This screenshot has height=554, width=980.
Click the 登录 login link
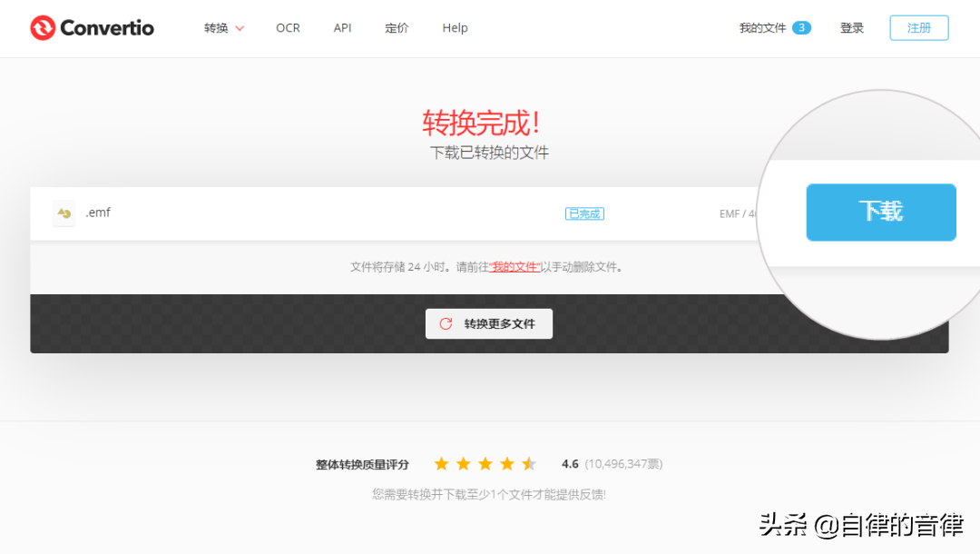852,28
